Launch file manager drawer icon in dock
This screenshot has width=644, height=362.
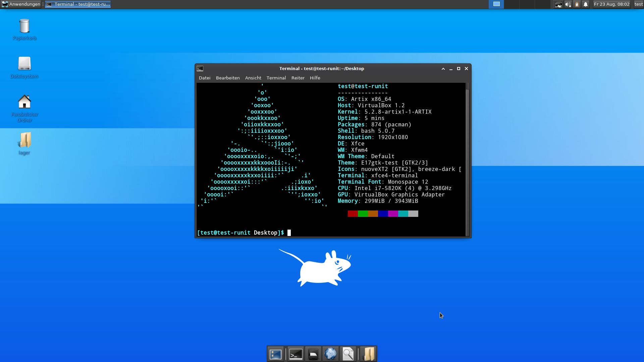(313, 354)
